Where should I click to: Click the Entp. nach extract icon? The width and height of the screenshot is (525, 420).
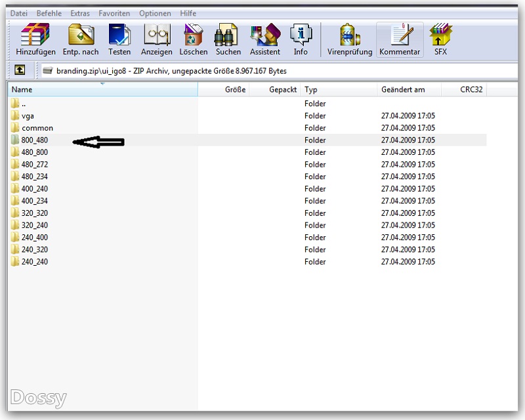(81, 39)
